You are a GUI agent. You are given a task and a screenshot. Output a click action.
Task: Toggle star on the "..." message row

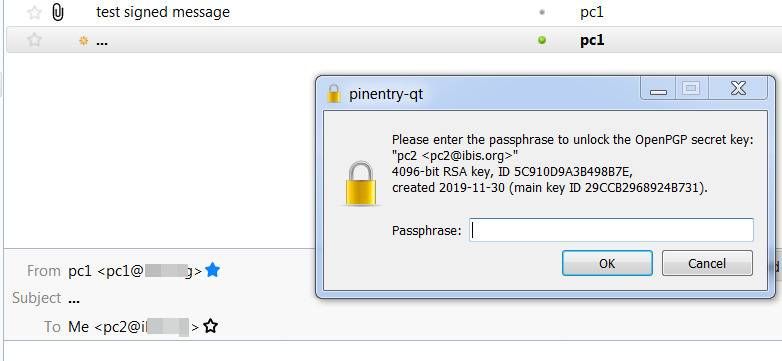pos(34,40)
